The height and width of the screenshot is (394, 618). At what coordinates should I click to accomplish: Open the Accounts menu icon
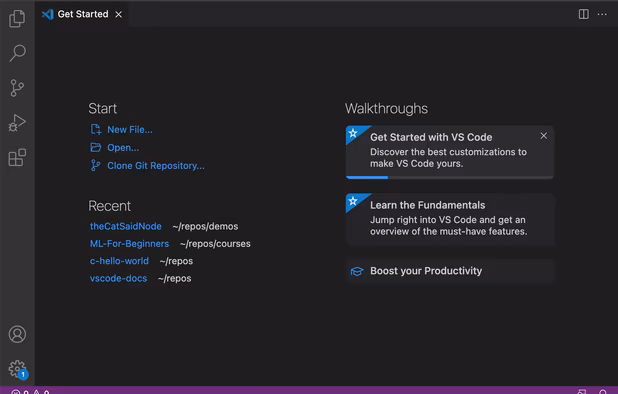click(x=17, y=334)
